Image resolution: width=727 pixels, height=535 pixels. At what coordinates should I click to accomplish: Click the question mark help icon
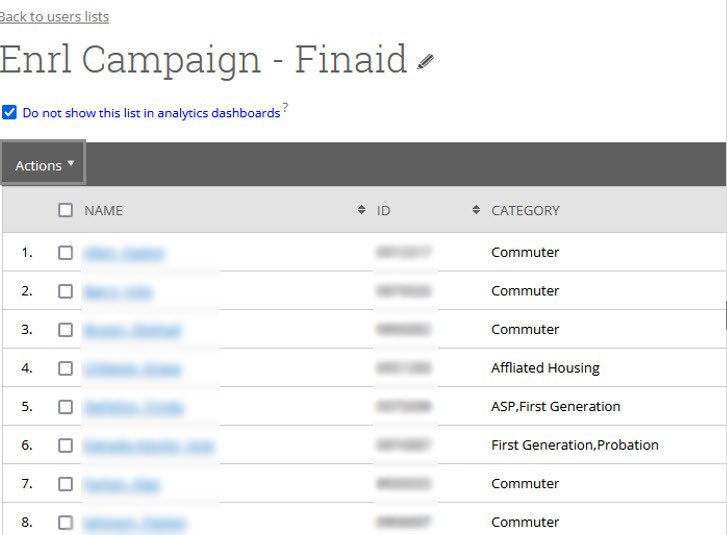tap(285, 108)
